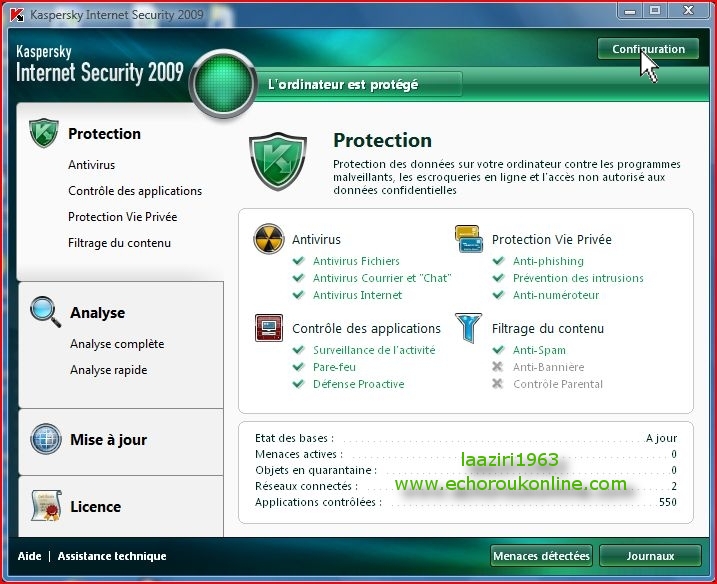The image size is (717, 584).
Task: Select Protection Vie Privée in sidebar
Action: click(x=122, y=217)
